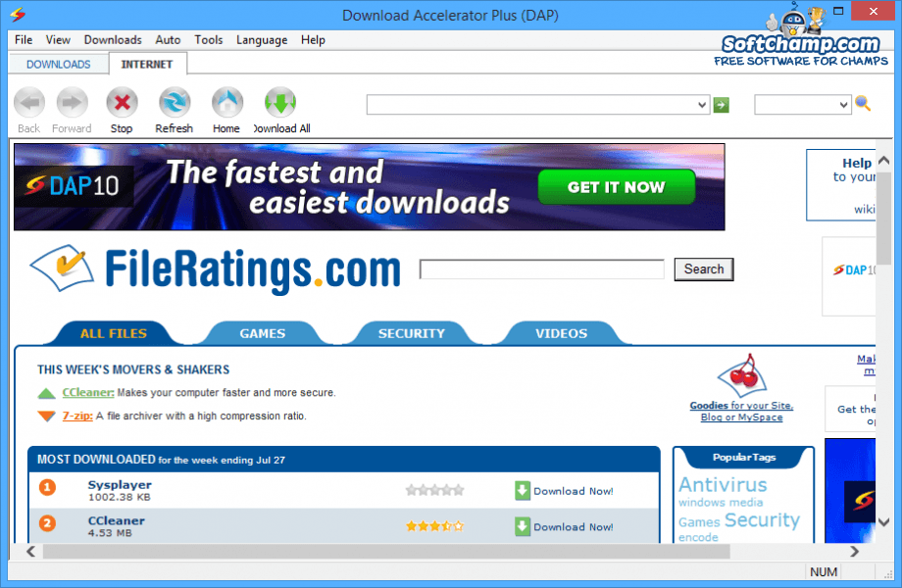Click the orange down arrow beside 7-zip
Image resolution: width=902 pixels, height=588 pixels.
(x=46, y=416)
